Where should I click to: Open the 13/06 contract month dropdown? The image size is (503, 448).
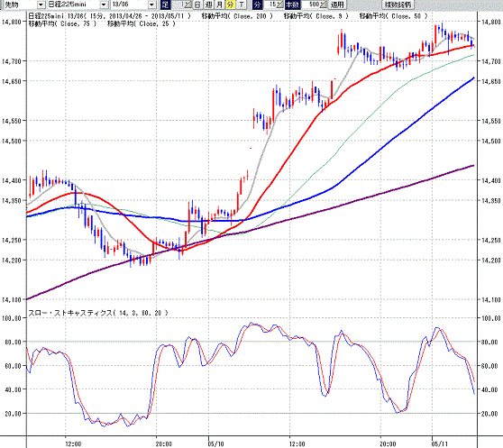(x=152, y=5)
